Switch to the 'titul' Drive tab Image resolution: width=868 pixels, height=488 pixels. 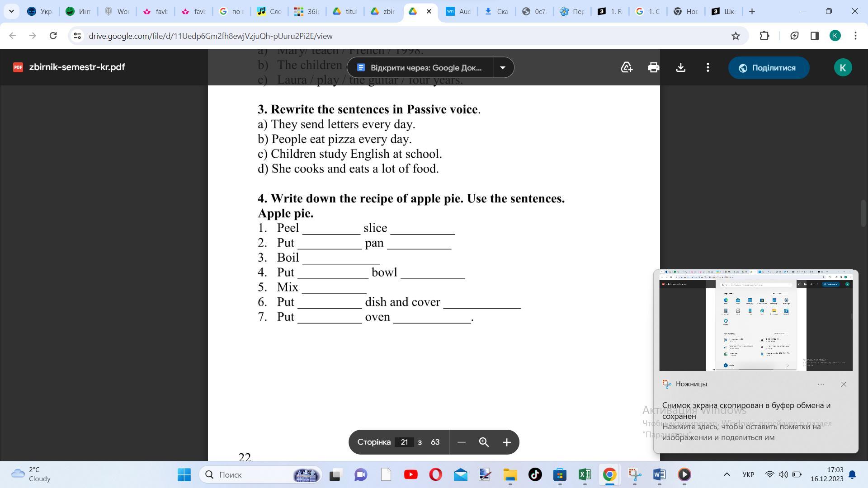[345, 11]
